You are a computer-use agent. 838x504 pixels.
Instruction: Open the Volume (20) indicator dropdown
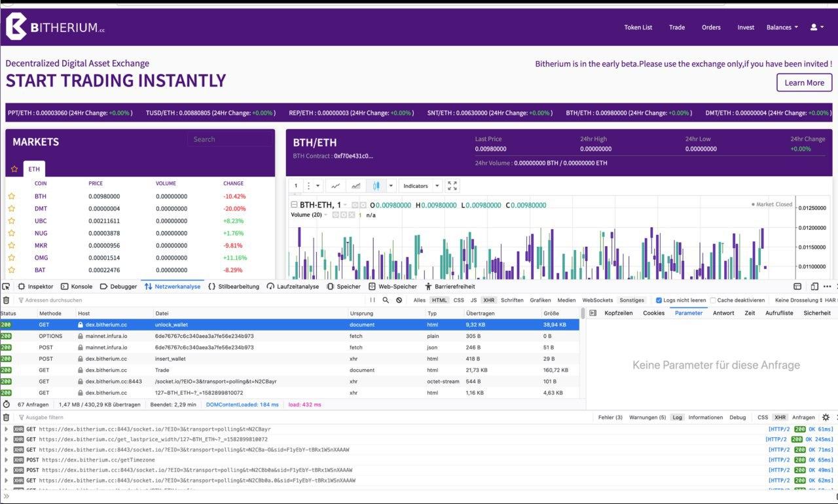[x=325, y=215]
